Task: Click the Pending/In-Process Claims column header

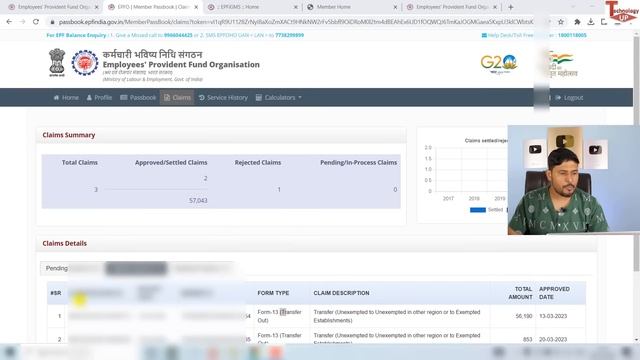Action: pos(358,162)
